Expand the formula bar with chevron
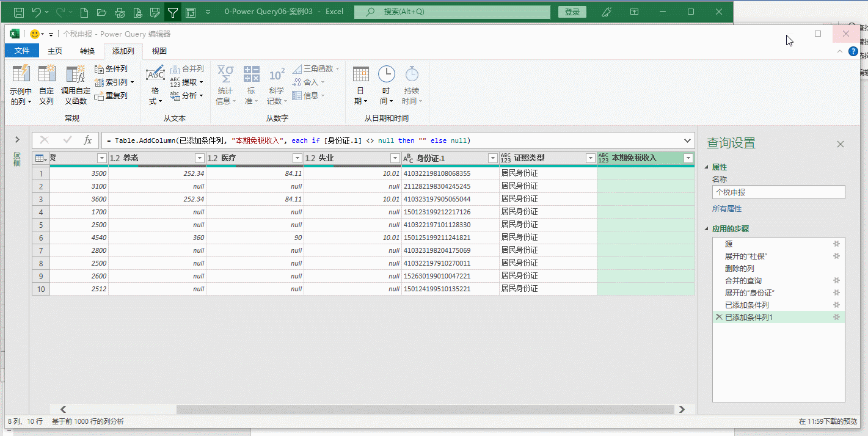The image size is (868, 436). click(688, 140)
